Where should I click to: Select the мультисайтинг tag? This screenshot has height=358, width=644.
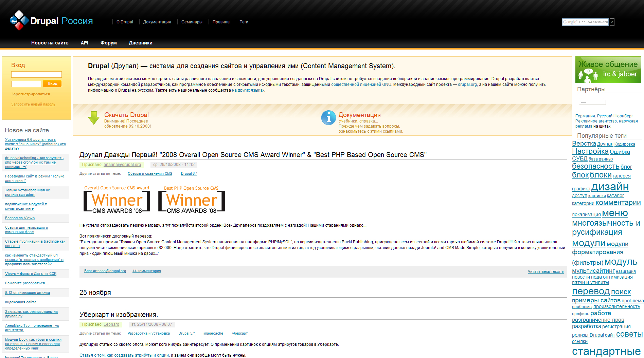[x=593, y=271]
